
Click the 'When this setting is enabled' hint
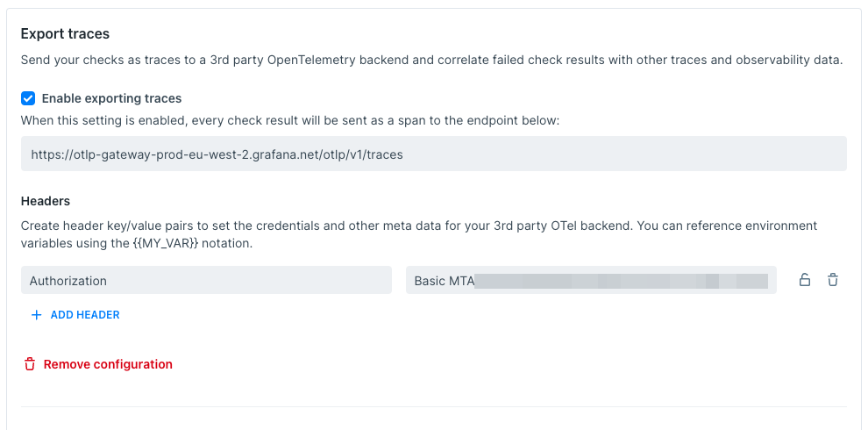(x=289, y=119)
